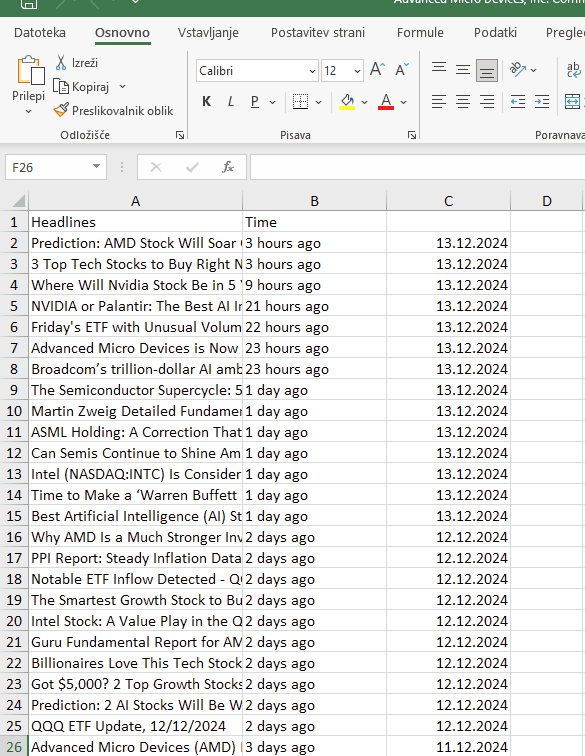This screenshot has height=756, width=585.
Task: Select column B header
Action: coord(314,201)
